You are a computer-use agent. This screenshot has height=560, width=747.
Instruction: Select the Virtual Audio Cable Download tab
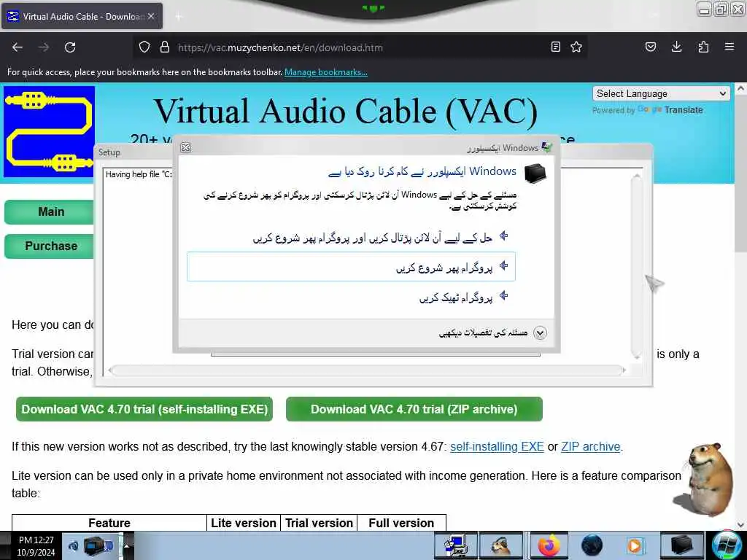pos(82,16)
